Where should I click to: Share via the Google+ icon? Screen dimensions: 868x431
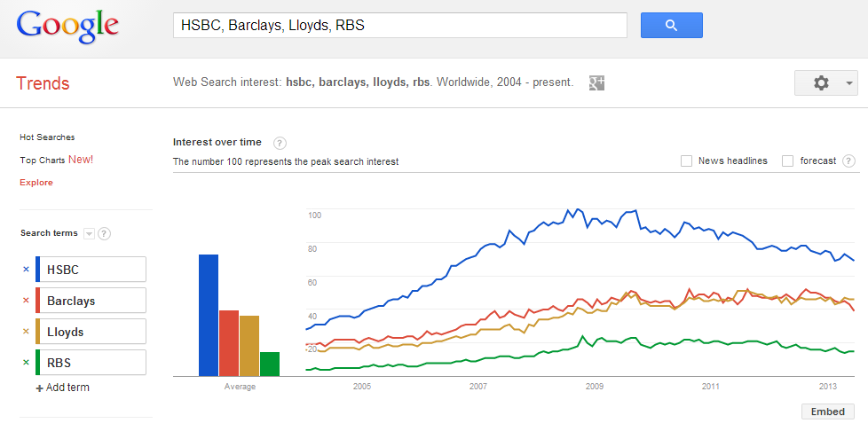(596, 83)
